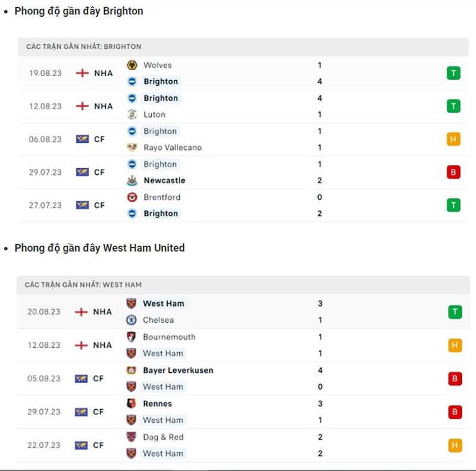Click the Bayer Leverkusen crest icon

pos(131,370)
